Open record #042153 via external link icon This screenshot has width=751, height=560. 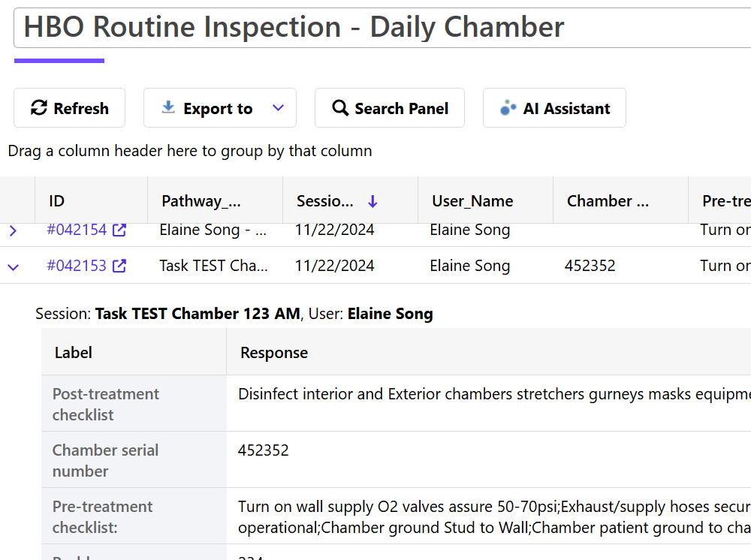tap(119, 265)
